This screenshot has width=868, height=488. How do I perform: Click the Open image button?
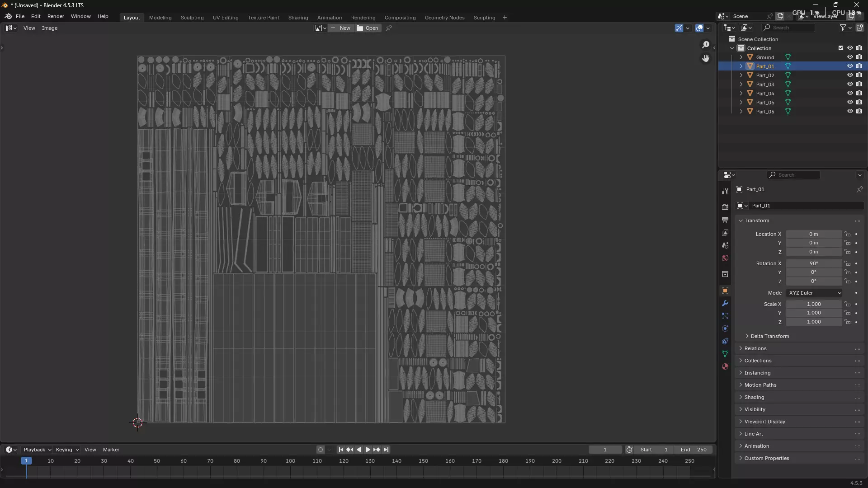click(368, 28)
